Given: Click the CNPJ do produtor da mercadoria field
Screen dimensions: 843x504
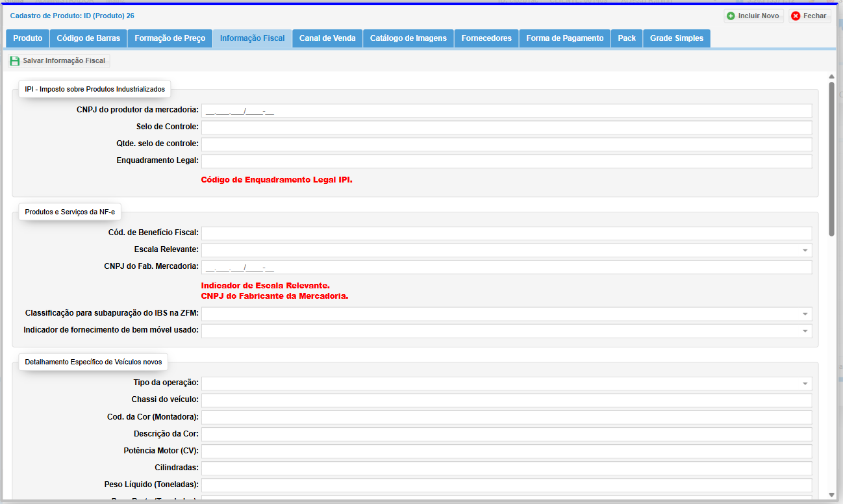Looking at the screenshot, I should coord(506,110).
